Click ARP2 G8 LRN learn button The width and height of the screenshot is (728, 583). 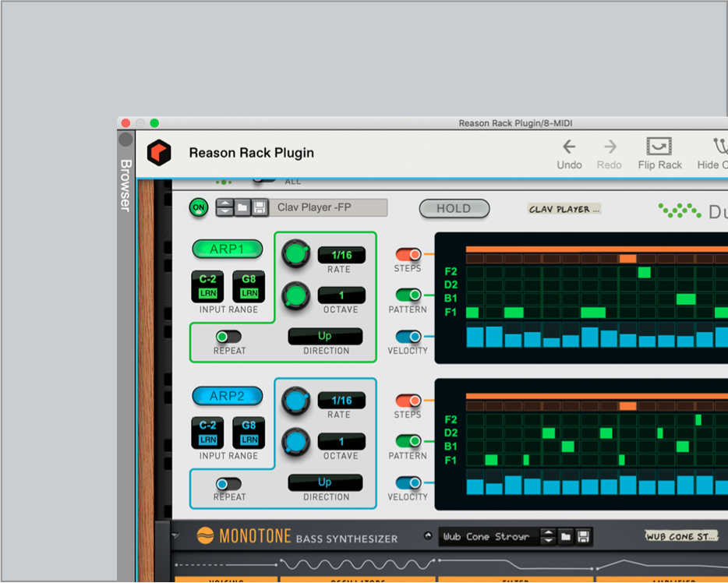[x=249, y=440]
